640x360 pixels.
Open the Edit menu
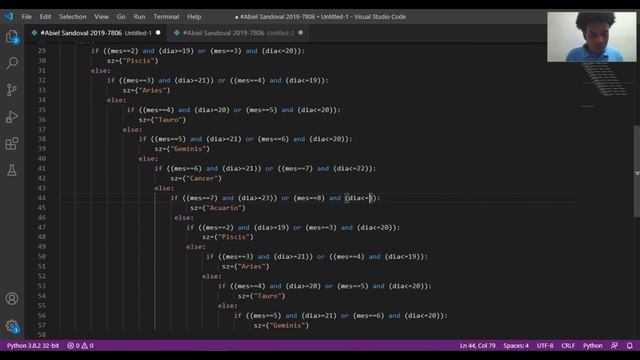(x=45, y=17)
